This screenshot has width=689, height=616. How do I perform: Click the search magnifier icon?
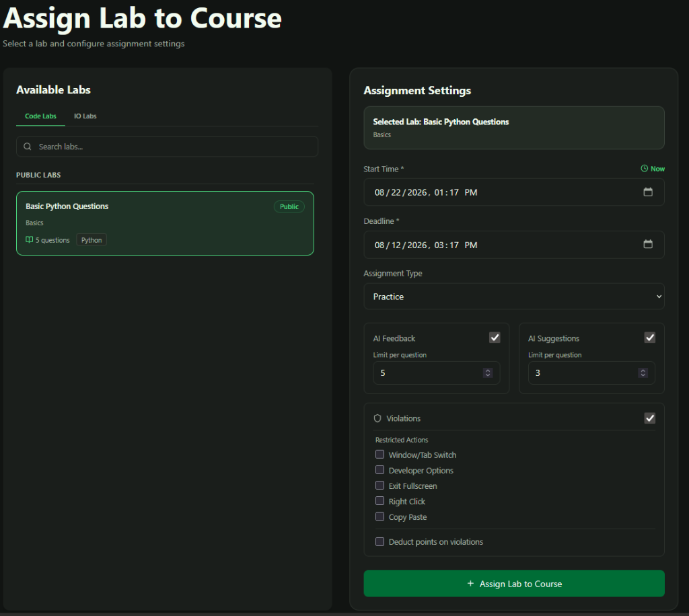pos(27,147)
